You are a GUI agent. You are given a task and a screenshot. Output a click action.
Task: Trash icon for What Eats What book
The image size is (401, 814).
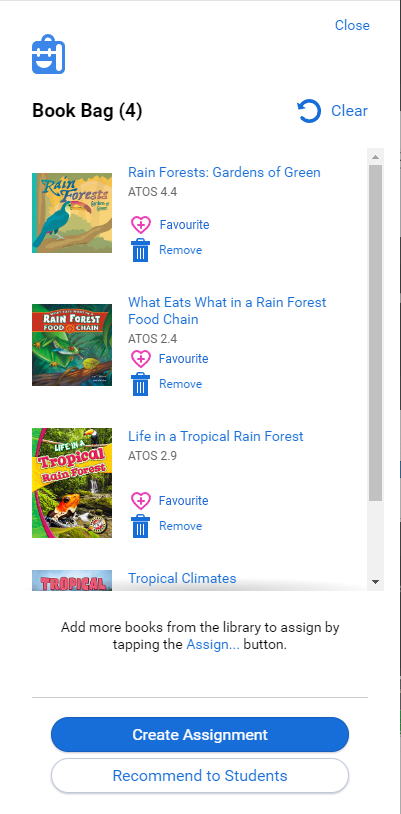coord(140,384)
